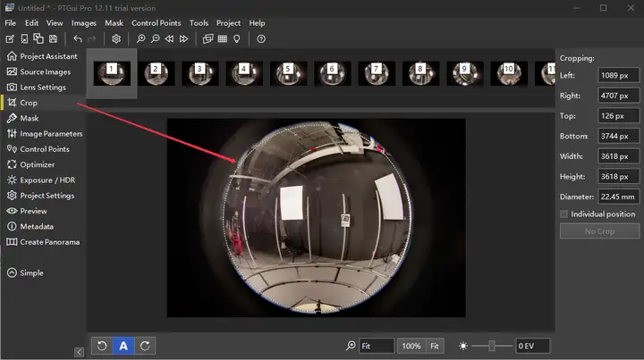Select image thumbnail number 5

(x=288, y=73)
